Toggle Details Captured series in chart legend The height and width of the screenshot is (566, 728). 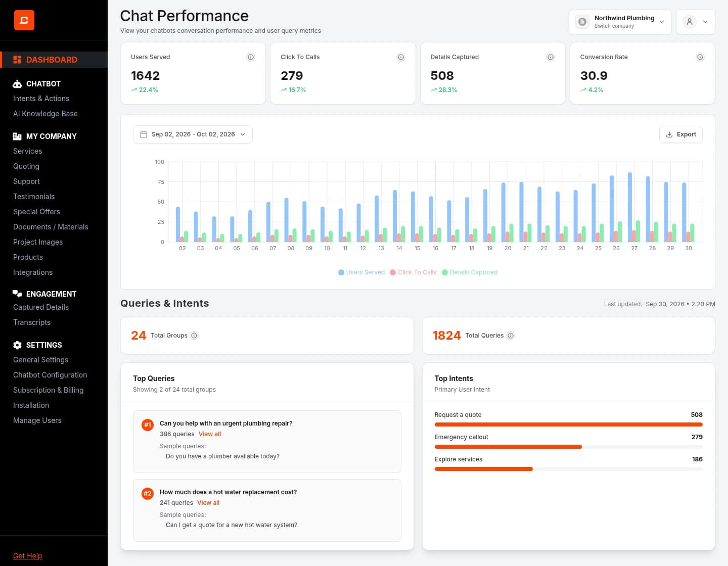tap(470, 272)
